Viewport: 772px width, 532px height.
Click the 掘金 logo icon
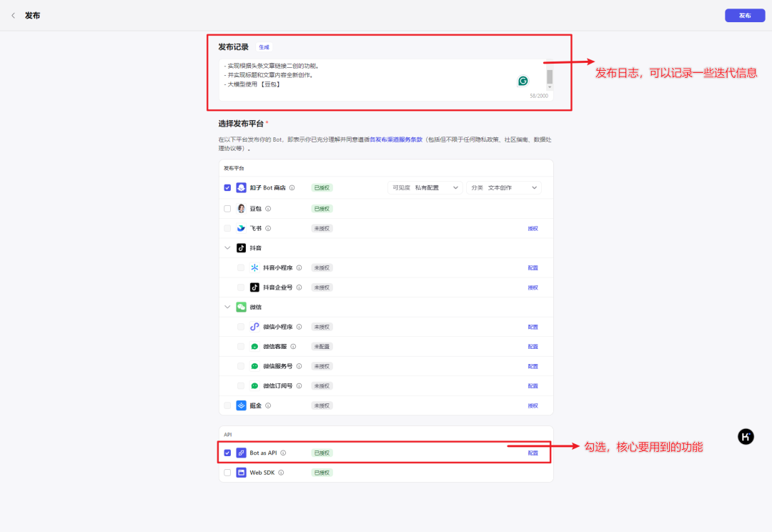[242, 405]
